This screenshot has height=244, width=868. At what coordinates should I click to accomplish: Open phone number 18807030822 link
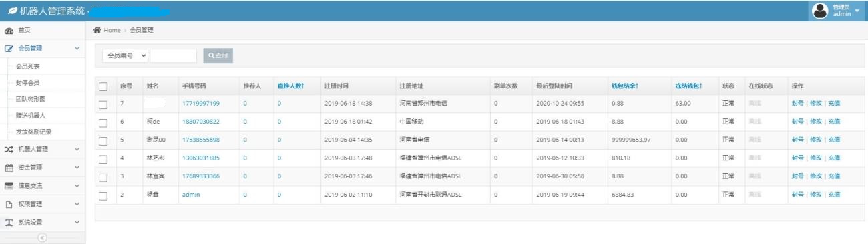[200, 122]
